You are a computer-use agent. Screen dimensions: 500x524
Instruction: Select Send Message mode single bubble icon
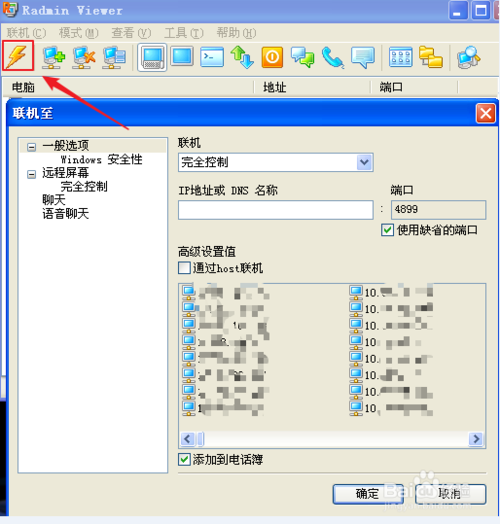[x=363, y=57]
